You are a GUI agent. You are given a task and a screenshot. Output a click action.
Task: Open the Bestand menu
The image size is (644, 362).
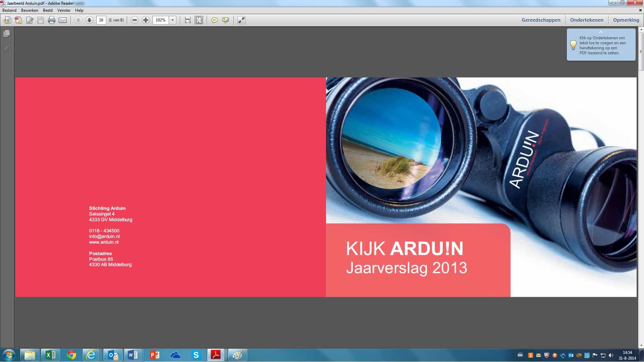[9, 10]
